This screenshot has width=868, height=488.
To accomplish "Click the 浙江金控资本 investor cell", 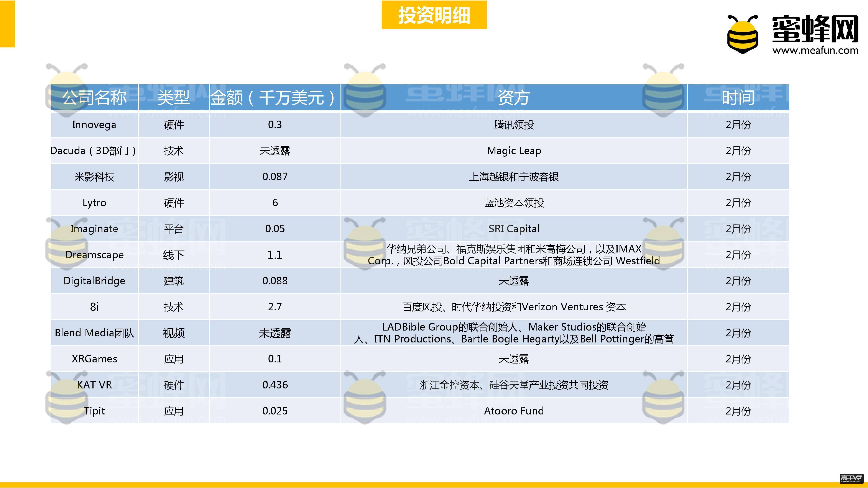I will (514, 385).
